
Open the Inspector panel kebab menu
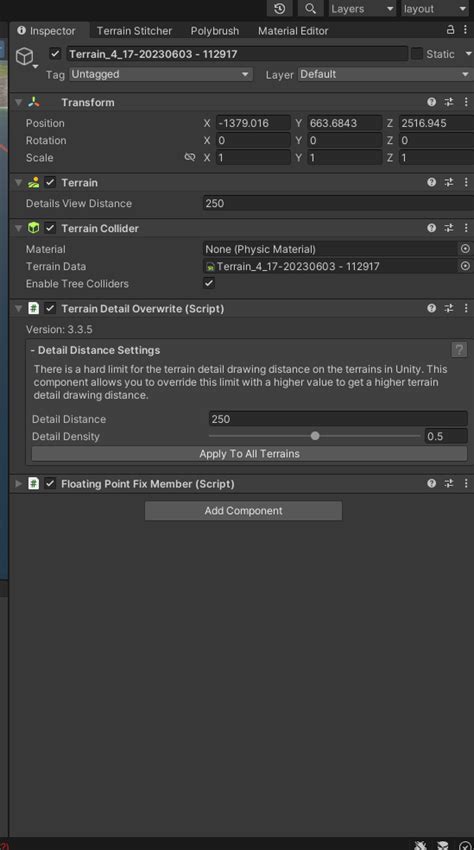coord(465,30)
